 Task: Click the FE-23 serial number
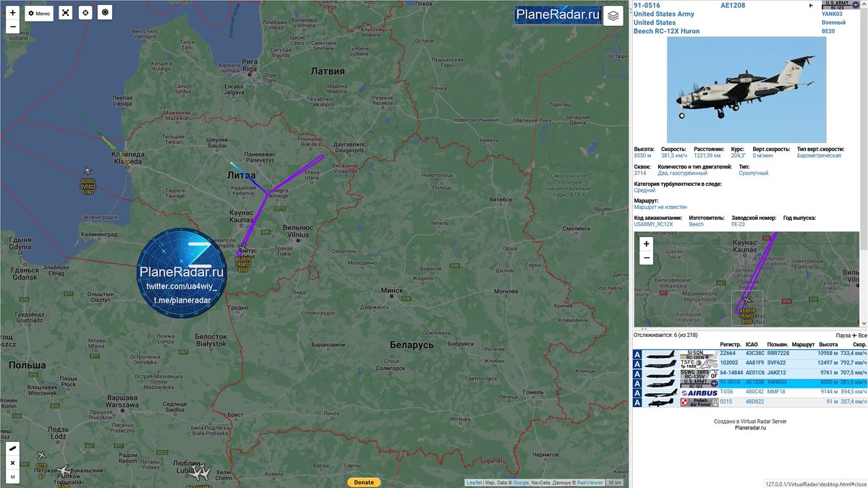[x=738, y=224]
